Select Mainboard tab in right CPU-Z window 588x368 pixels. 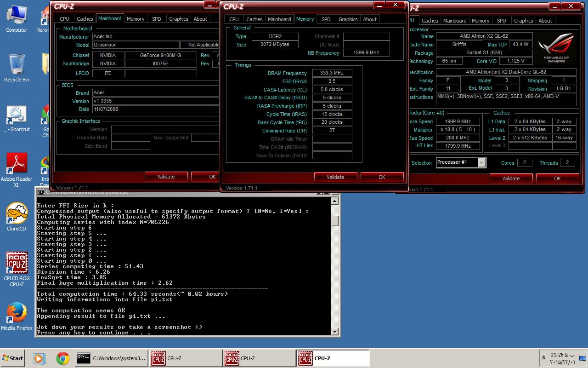(x=455, y=21)
